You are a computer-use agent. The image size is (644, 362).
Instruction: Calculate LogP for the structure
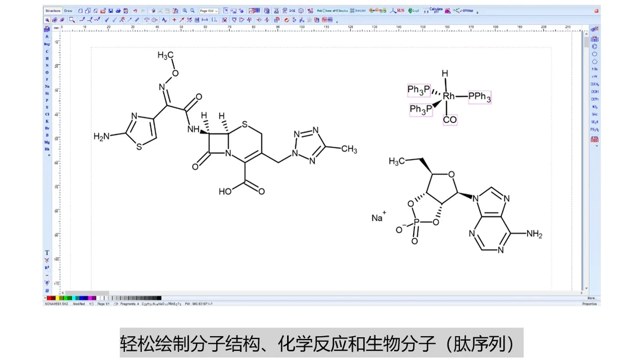click(414, 11)
